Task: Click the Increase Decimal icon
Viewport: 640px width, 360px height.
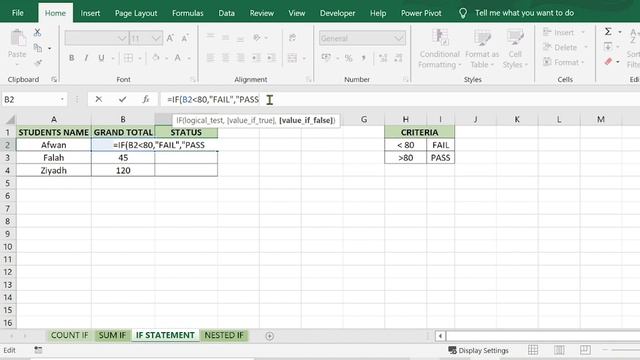Action: point(383,58)
